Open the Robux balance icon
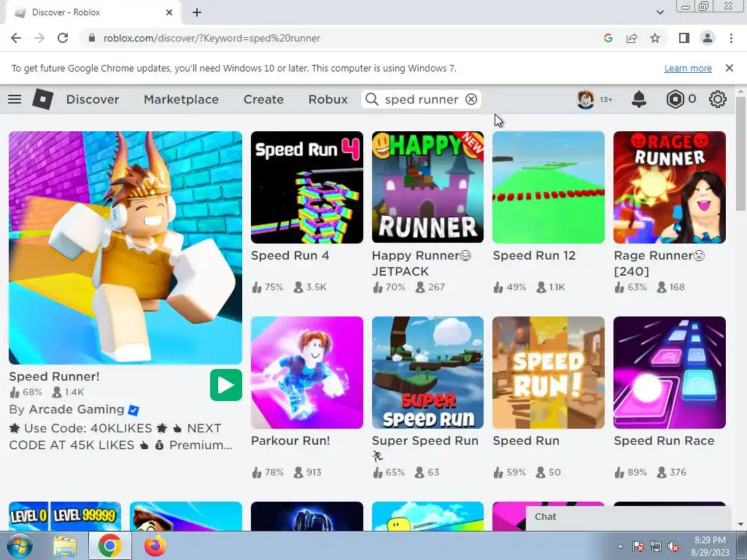 click(x=675, y=99)
